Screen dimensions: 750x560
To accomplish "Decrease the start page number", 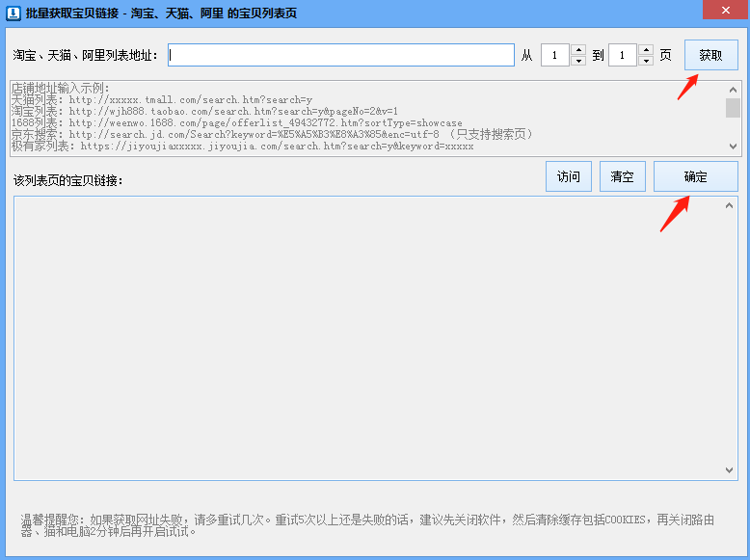I will pyautogui.click(x=578, y=61).
